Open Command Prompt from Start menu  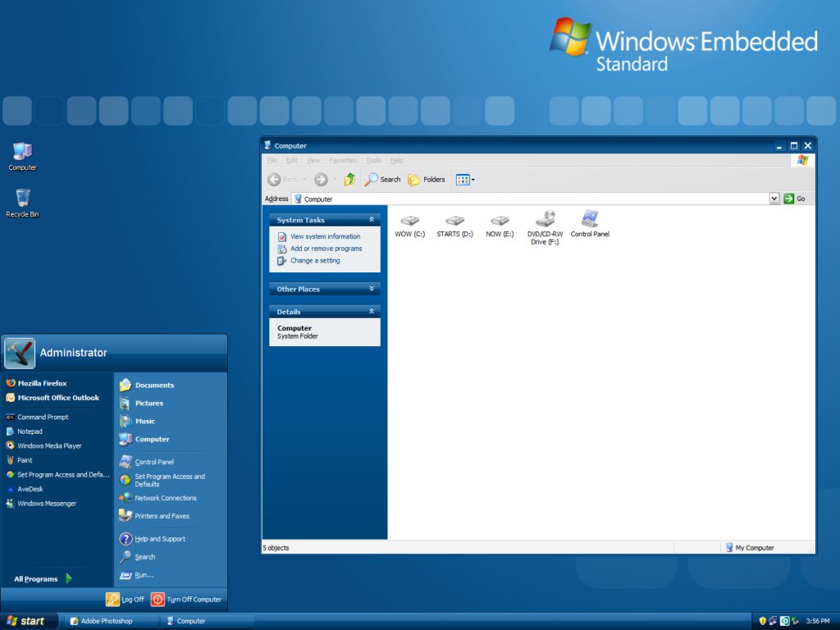(37, 417)
